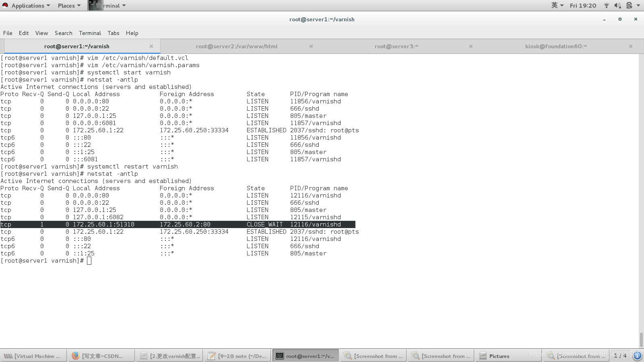Open the clipboard tool icon at top right
The width and height of the screenshot is (644, 362).
pos(628,5)
